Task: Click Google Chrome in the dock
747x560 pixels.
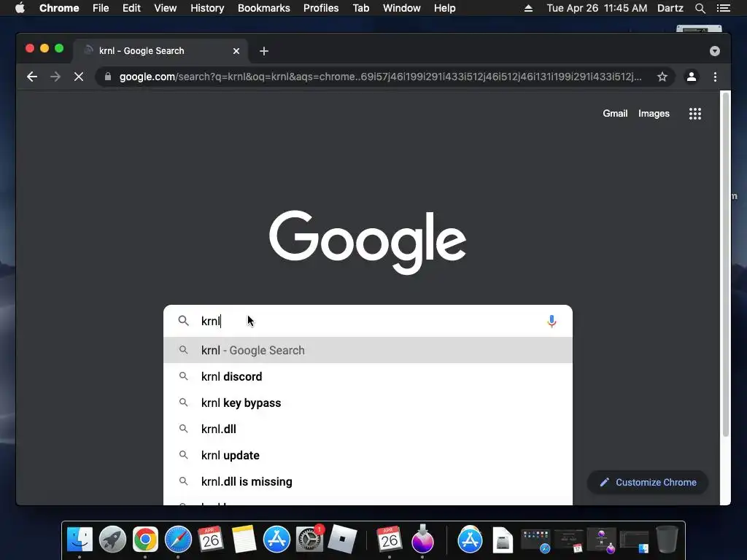Action: 145,540
